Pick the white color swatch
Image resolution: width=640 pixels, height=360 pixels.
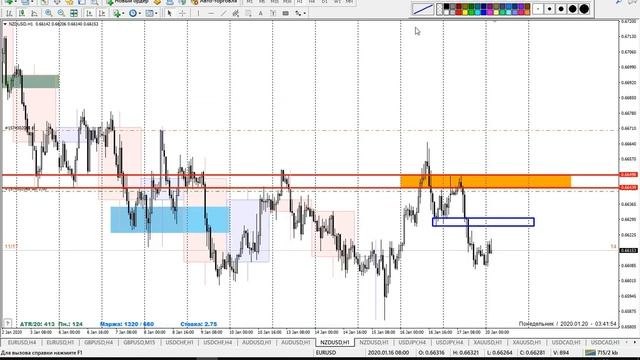tap(447, 12)
